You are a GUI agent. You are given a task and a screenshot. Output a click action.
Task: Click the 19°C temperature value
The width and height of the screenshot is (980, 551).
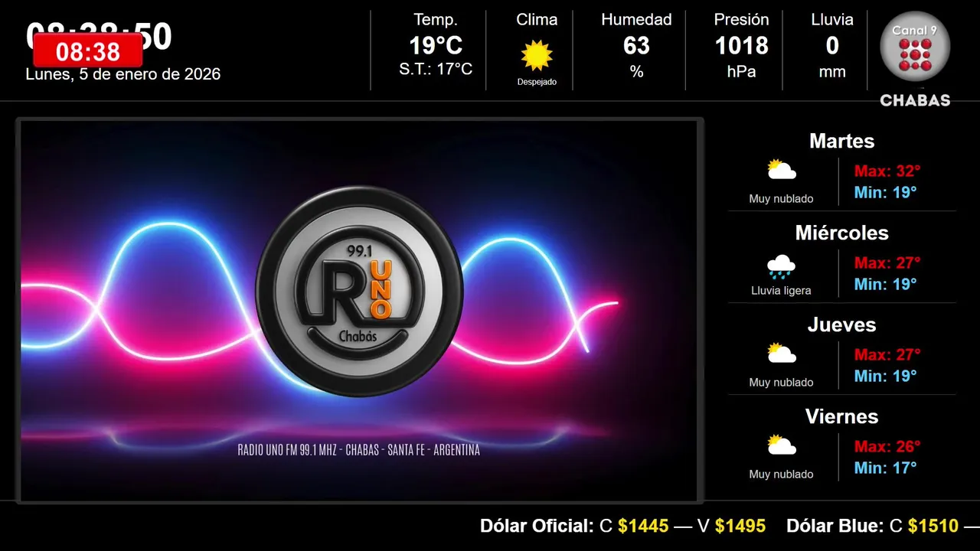coord(436,46)
